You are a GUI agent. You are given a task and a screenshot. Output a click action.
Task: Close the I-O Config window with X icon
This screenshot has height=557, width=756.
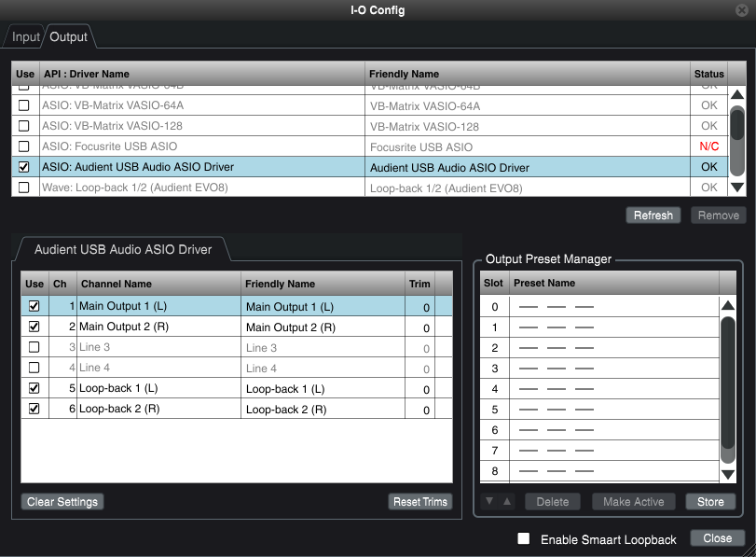pyautogui.click(x=742, y=9)
